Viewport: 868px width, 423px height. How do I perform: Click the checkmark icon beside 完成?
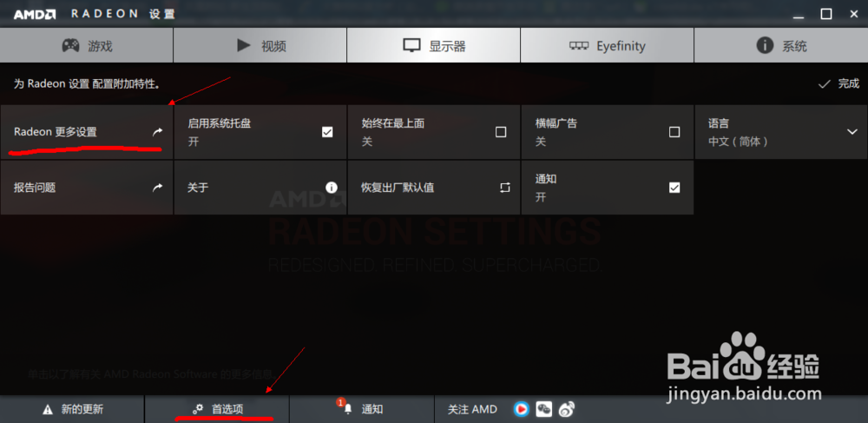click(825, 84)
